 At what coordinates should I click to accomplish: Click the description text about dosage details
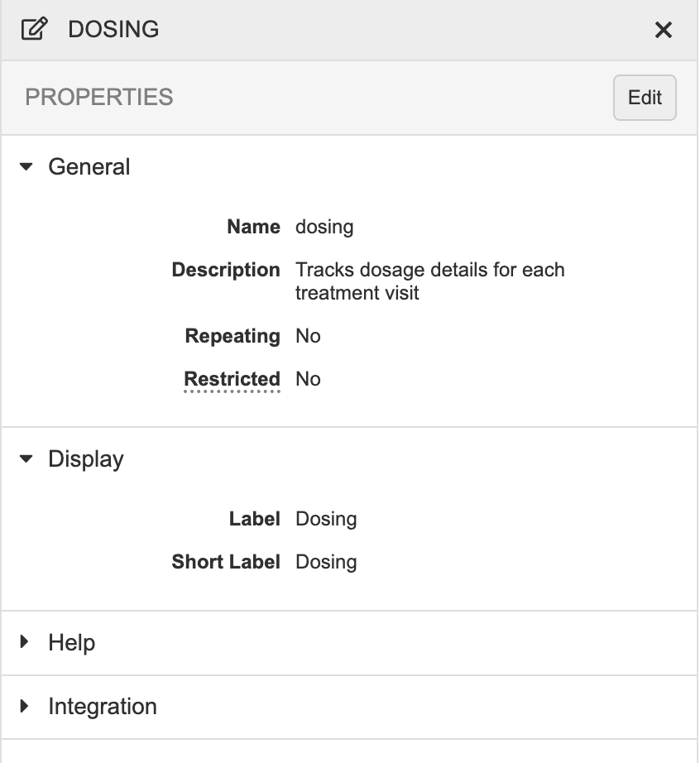click(x=429, y=281)
